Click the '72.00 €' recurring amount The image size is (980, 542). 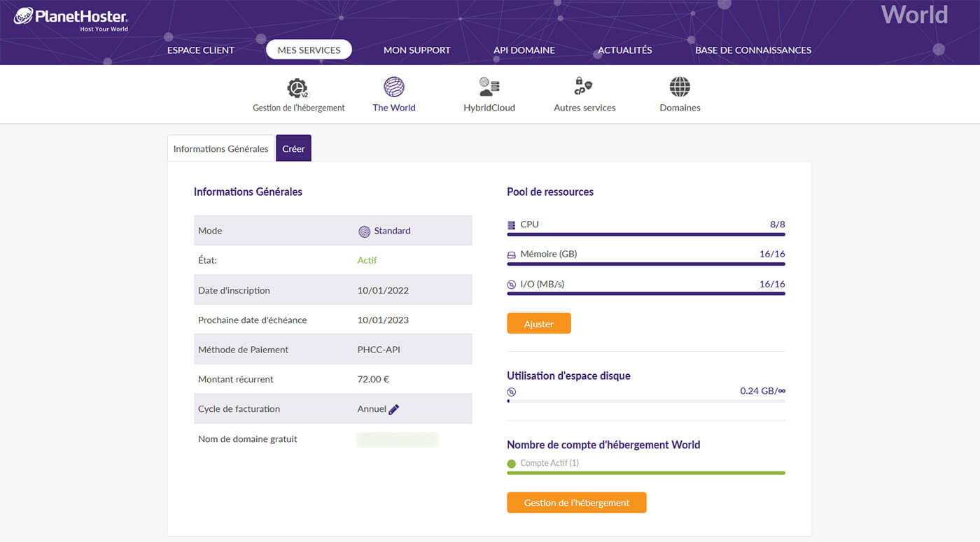373,379
